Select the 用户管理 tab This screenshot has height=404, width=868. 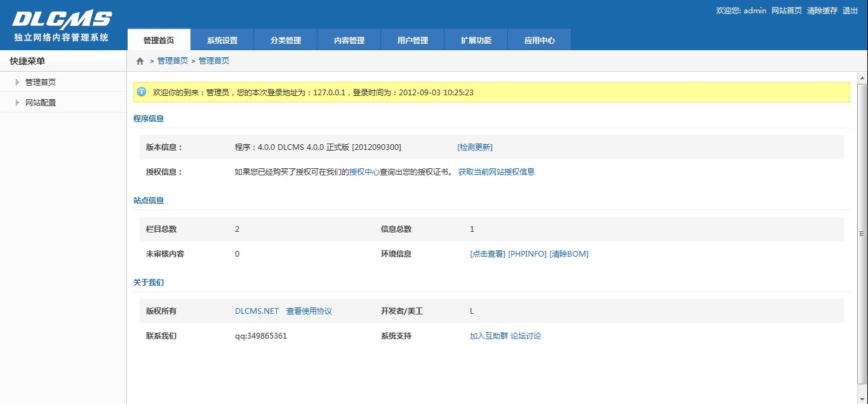pos(413,40)
